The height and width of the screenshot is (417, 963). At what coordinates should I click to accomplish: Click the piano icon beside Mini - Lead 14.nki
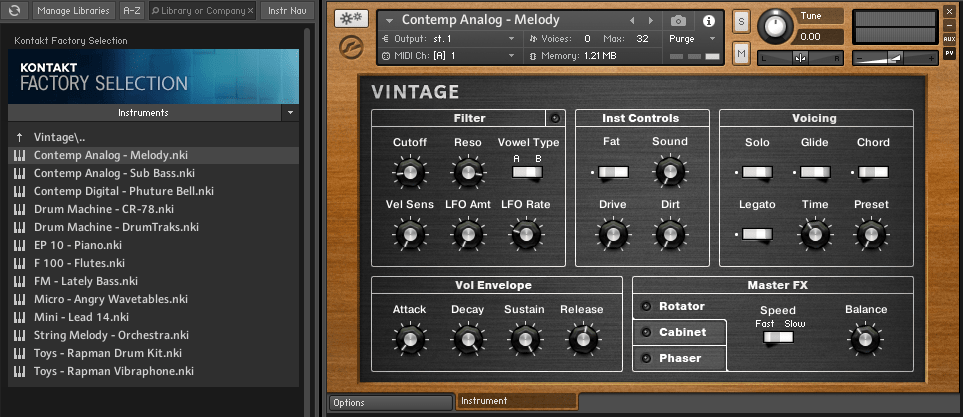pos(20,317)
